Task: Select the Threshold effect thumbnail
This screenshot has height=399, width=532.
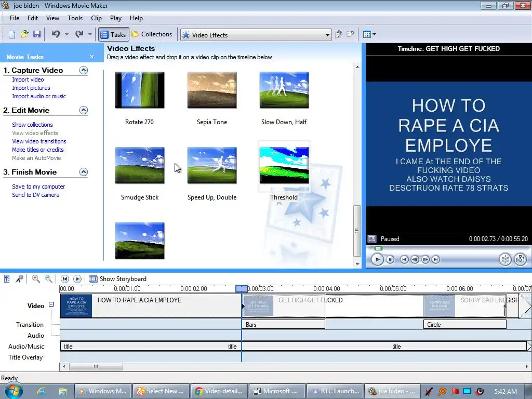Action: coord(284,165)
